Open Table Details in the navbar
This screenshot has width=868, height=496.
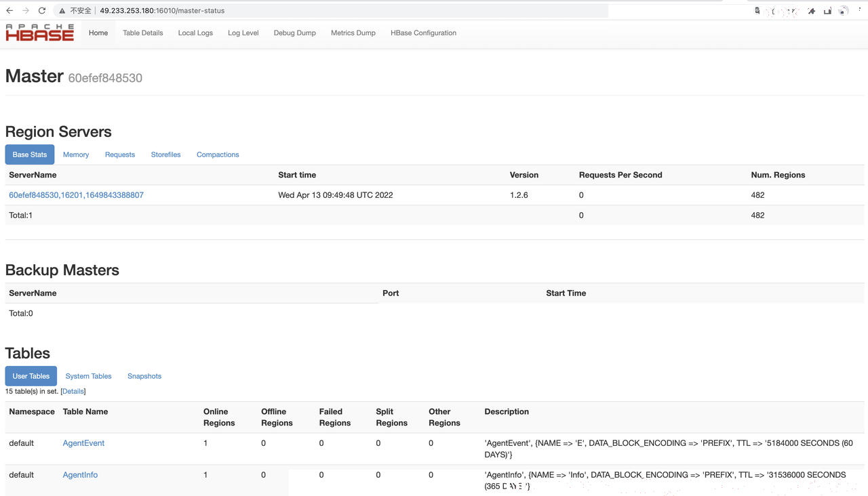[143, 33]
